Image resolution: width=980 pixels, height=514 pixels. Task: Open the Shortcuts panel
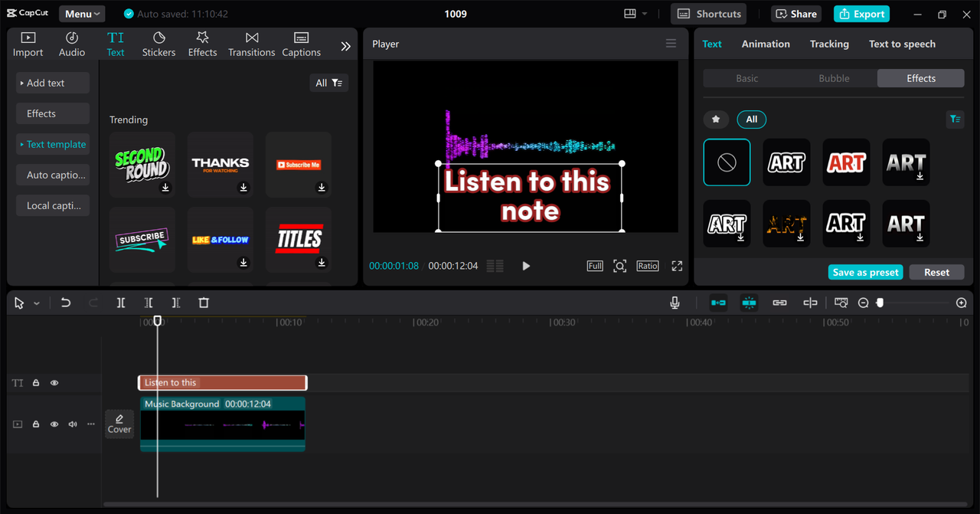[x=709, y=14]
